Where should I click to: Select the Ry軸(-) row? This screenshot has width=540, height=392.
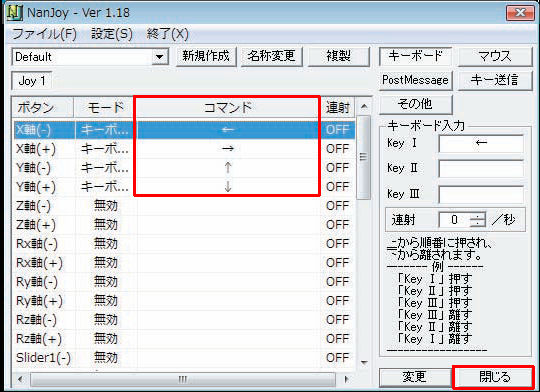pos(184,282)
